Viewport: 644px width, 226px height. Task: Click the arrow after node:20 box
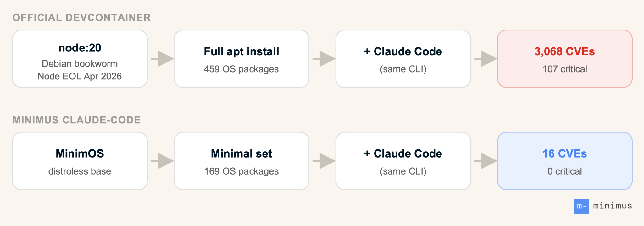[x=162, y=59]
